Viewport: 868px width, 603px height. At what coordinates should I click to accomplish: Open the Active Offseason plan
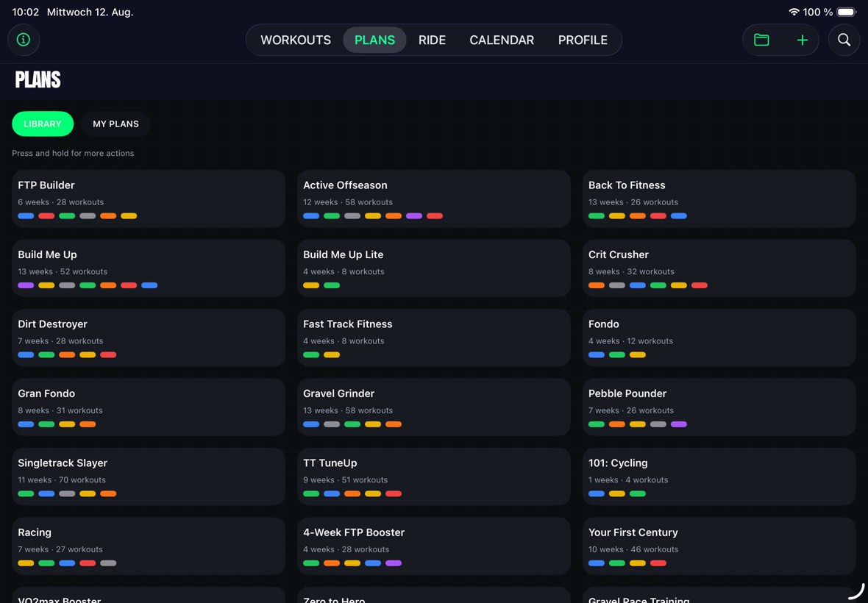[x=433, y=199]
